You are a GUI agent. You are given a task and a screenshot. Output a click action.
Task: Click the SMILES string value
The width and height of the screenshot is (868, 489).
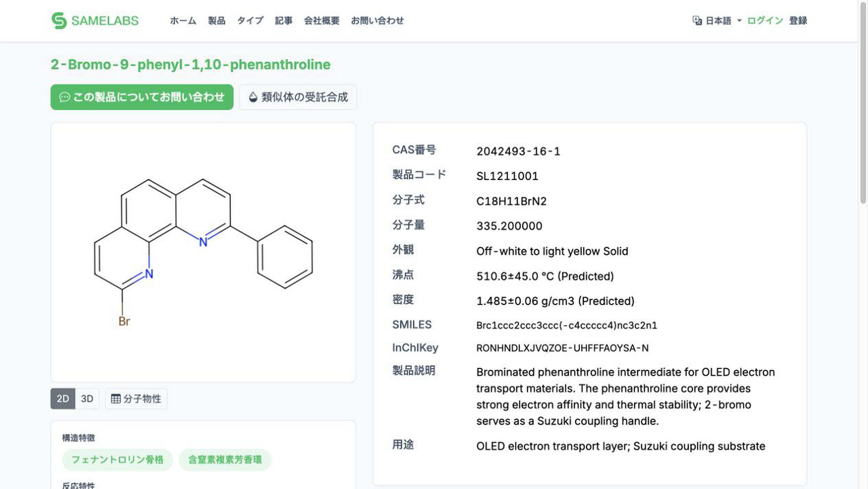point(566,325)
